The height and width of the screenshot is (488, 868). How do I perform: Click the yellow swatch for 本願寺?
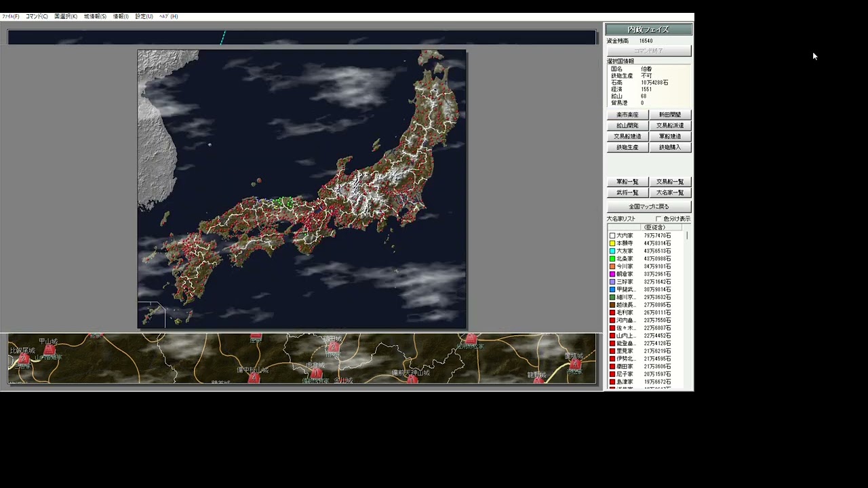tap(612, 243)
